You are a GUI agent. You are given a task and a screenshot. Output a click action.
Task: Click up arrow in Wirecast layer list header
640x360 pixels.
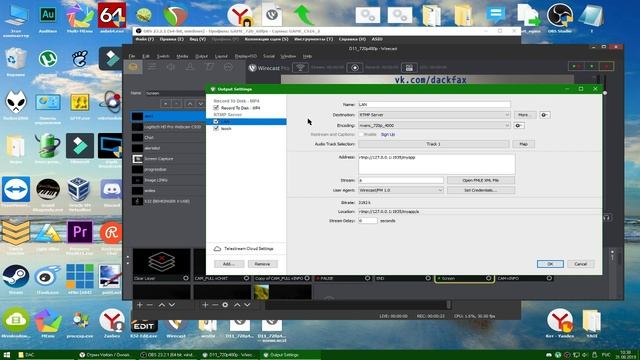[x=190, y=104]
